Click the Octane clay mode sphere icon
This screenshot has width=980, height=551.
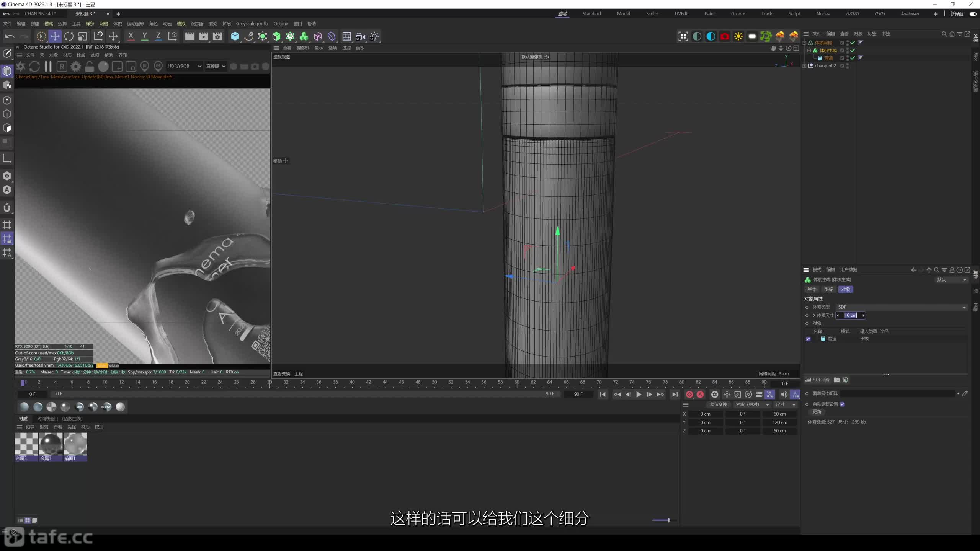[103, 67]
